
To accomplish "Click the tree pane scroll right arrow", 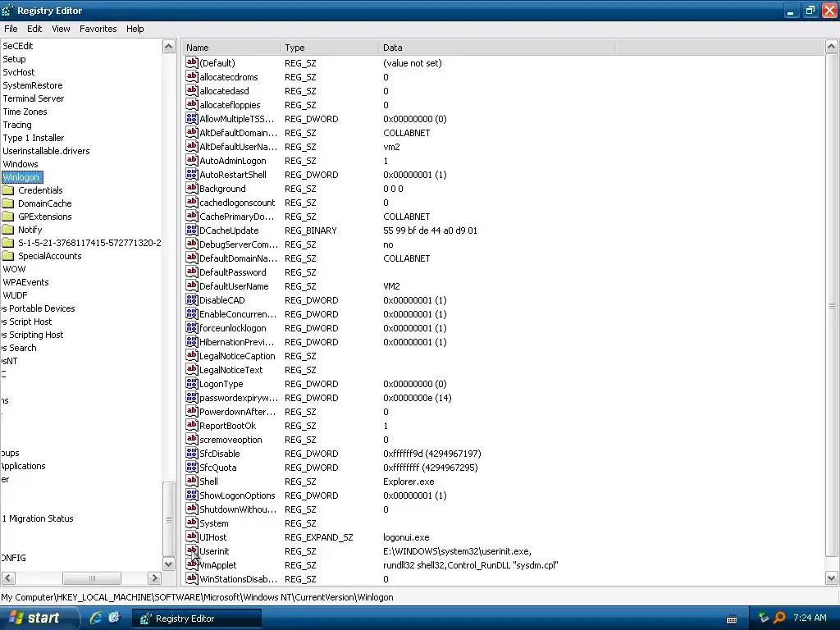I will 155,578.
